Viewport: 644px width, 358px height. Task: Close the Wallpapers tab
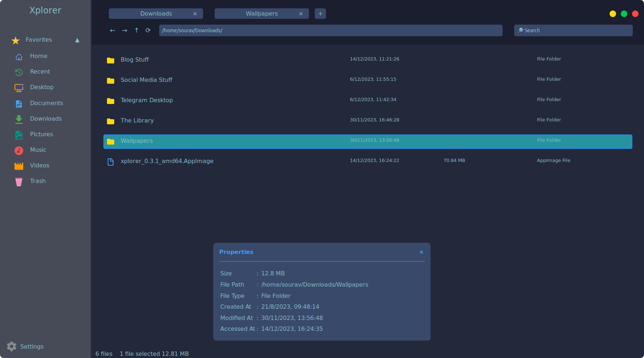(x=301, y=13)
